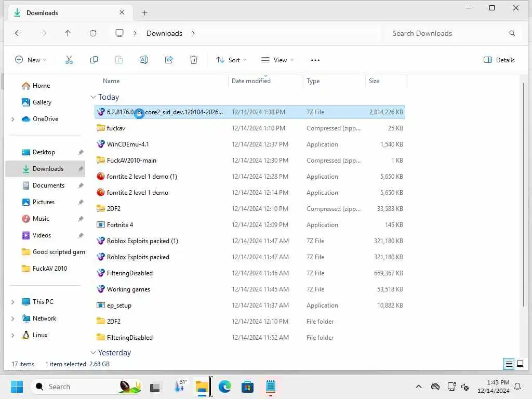Click the Delete trash icon
Image resolution: width=532 pixels, height=399 pixels.
coord(194,60)
